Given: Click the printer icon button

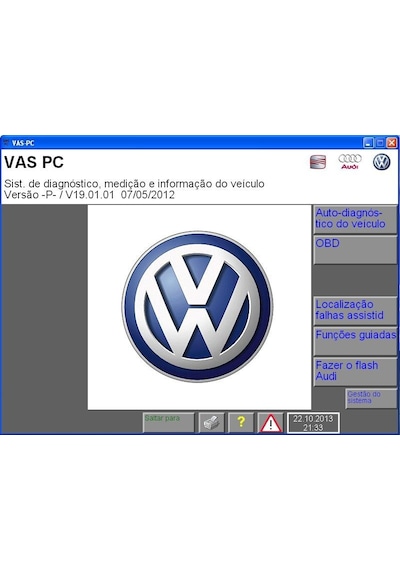Looking at the screenshot, I should click(212, 423).
